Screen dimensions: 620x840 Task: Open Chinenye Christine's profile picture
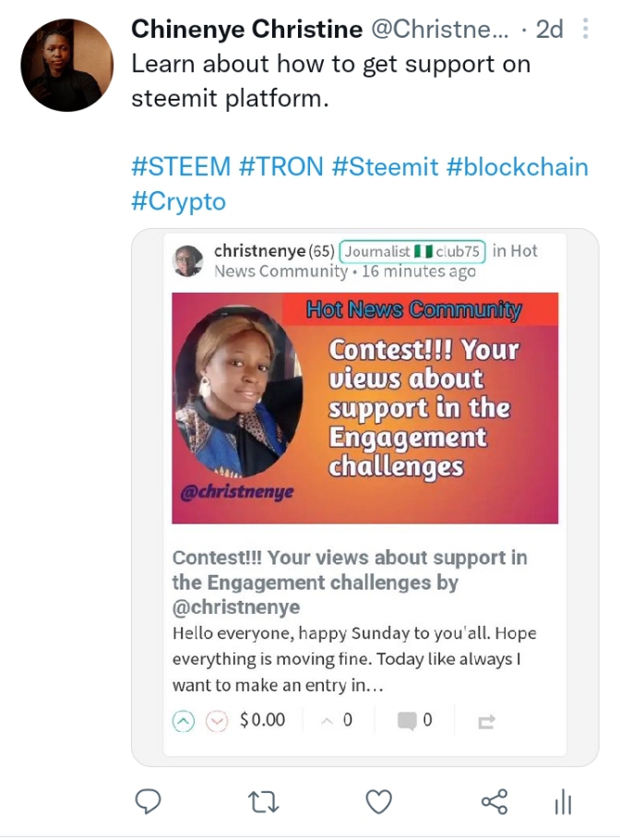click(x=67, y=65)
